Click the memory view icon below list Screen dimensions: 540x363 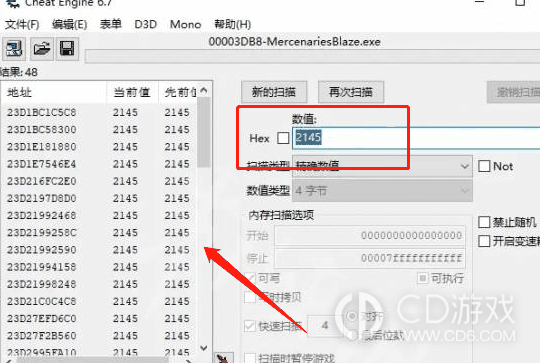click(x=224, y=358)
